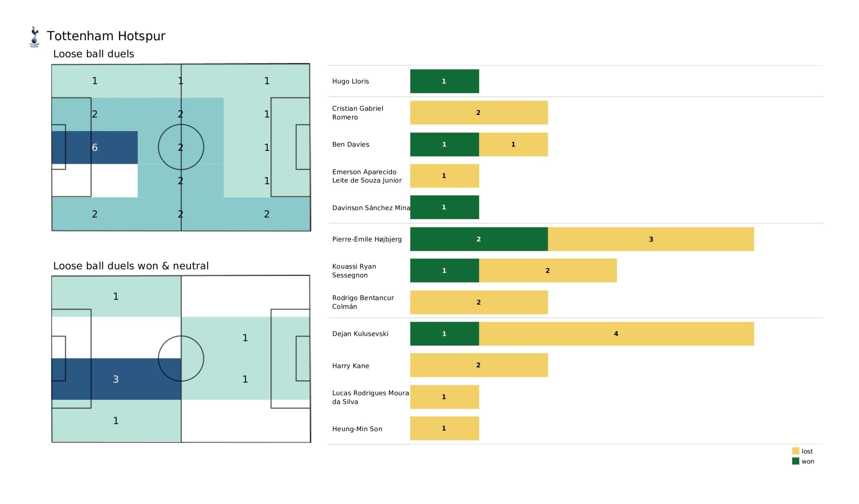Click the 'Loose ball duels won & neutral' heading
The image size is (859, 504).
131,266
